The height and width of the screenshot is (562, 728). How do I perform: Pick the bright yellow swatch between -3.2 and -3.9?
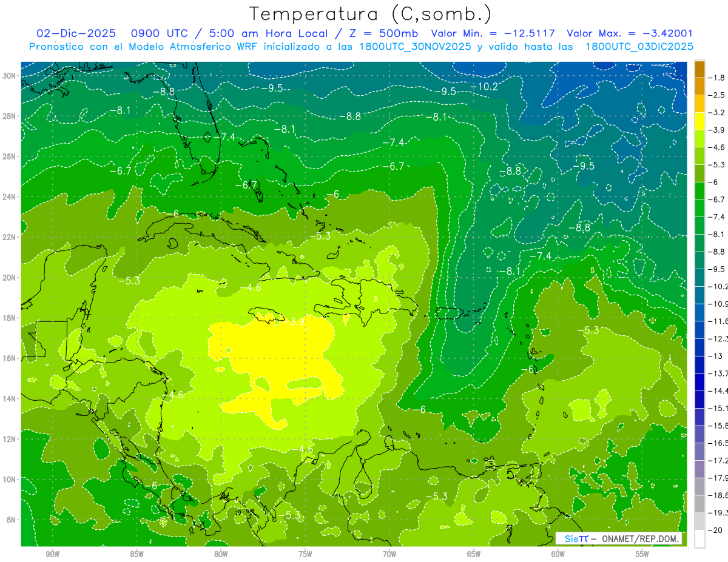tap(699, 121)
